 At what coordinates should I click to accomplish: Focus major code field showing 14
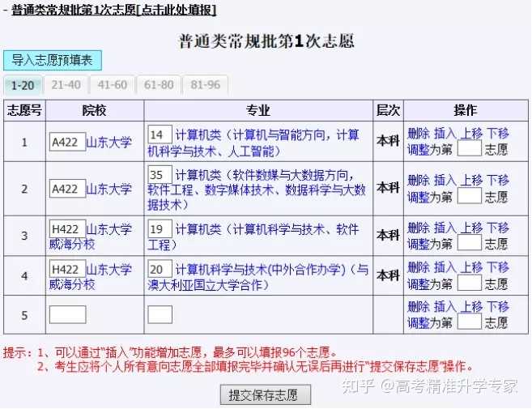pyautogui.click(x=160, y=134)
